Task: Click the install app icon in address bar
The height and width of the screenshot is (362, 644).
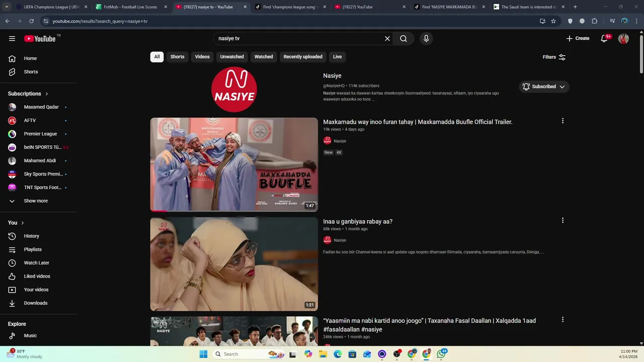Action: 542,21
